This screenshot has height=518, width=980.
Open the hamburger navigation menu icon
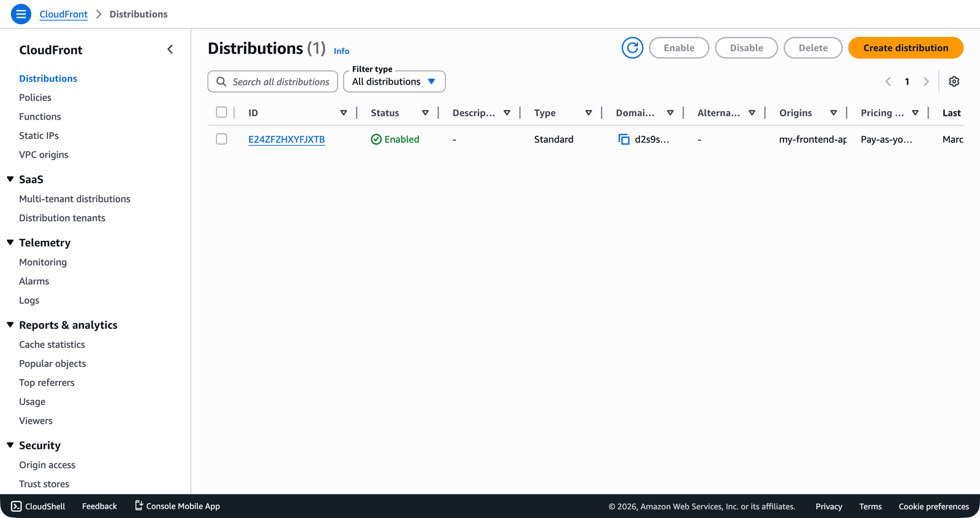tap(21, 14)
